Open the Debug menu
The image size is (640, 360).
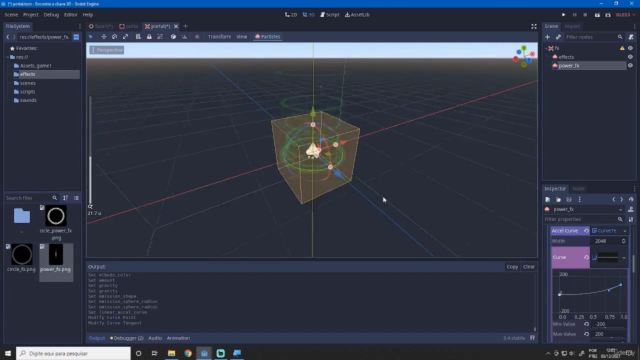[51, 15]
